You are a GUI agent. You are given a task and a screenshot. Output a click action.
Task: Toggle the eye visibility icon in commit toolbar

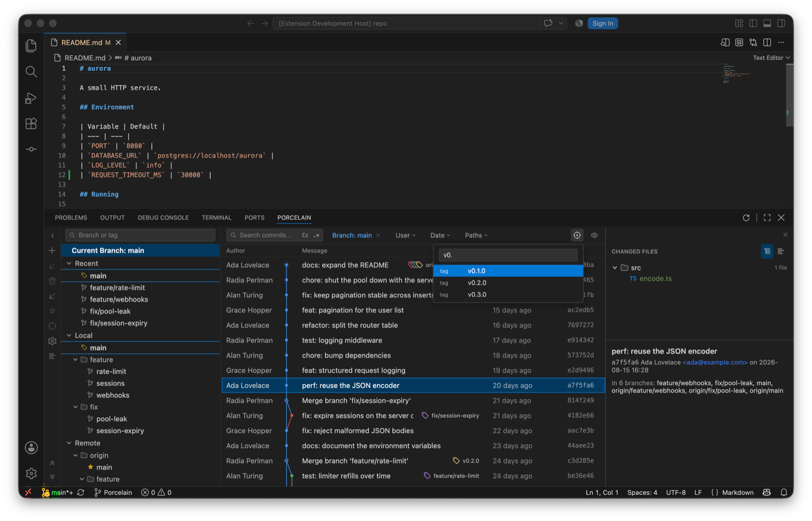point(594,235)
